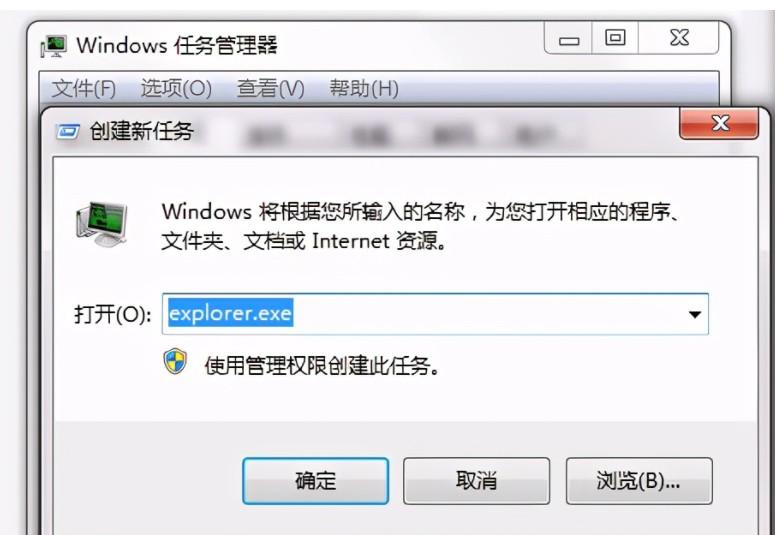Click the green monitor run icon
Viewport: 775px width, 535px height.
[x=102, y=224]
